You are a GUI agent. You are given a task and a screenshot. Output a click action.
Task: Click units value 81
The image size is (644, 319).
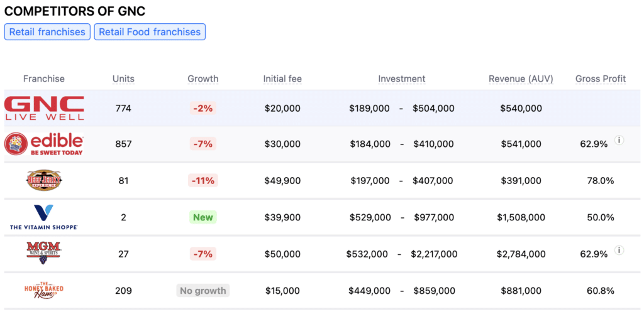click(x=124, y=181)
